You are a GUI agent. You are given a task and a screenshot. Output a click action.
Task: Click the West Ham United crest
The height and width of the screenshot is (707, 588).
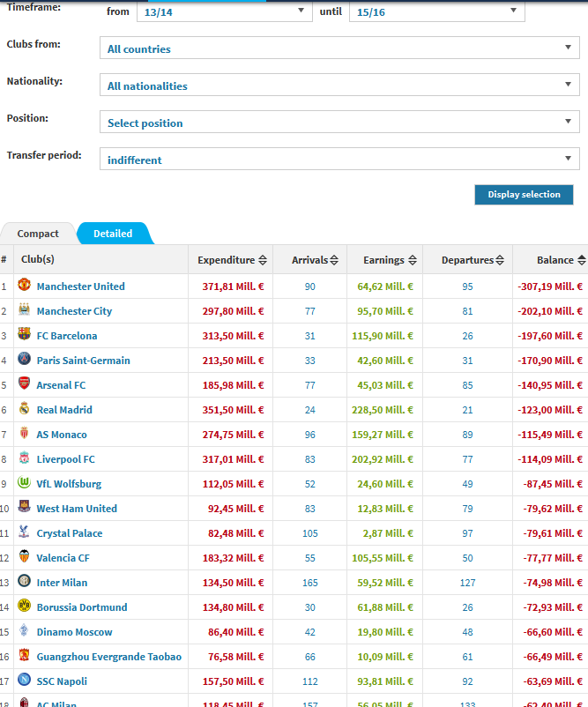coord(25,507)
